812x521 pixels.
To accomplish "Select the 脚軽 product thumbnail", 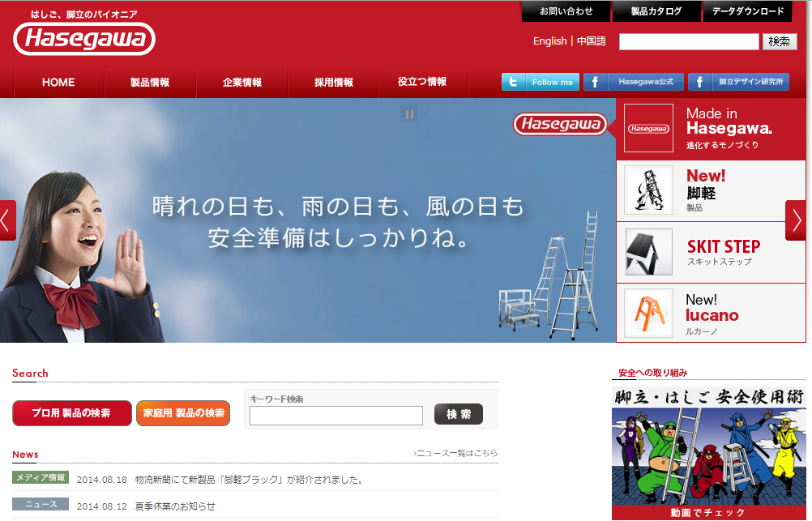I will point(648,190).
